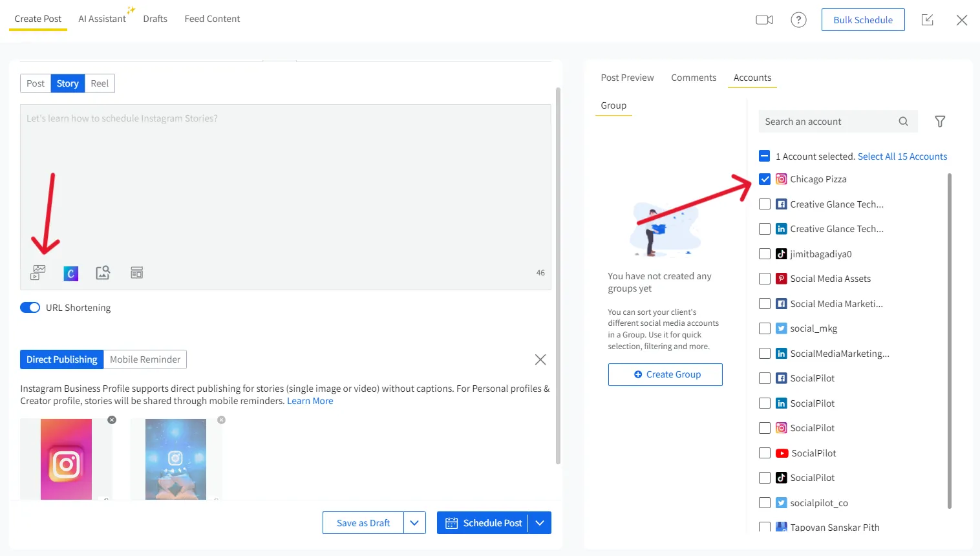
Task: Expand the Save as Draft dropdown arrow
Action: [414, 523]
